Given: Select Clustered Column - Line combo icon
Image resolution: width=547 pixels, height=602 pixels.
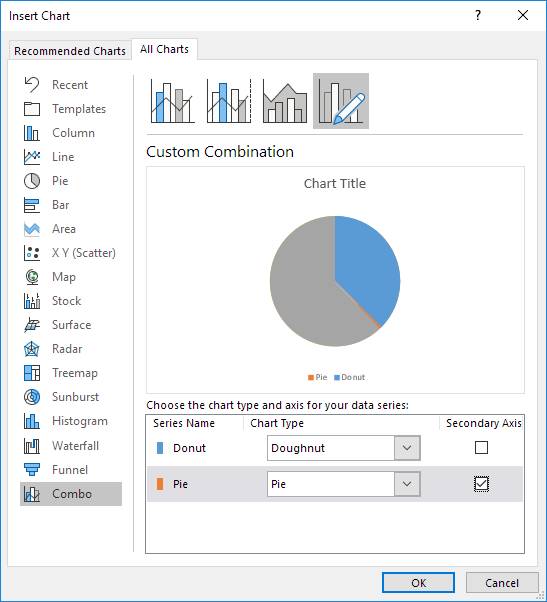Looking at the screenshot, I should point(173,101).
